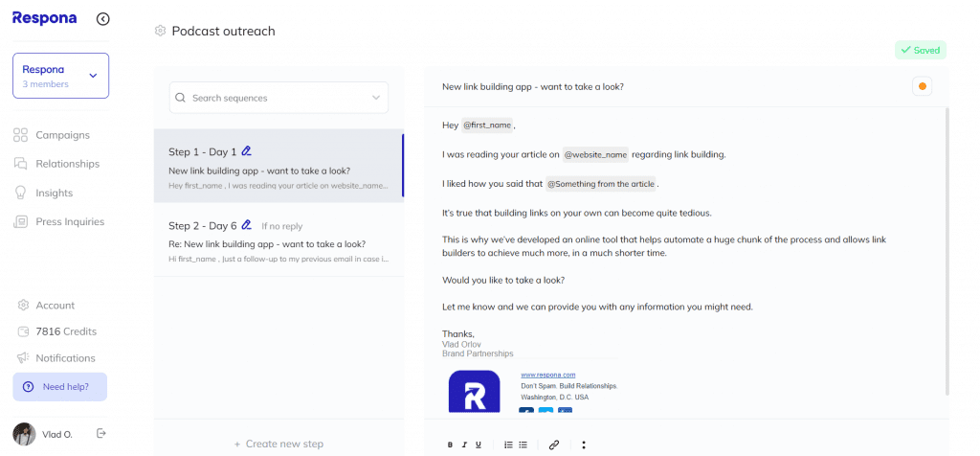Click the Relationships chat icon

click(x=21, y=164)
